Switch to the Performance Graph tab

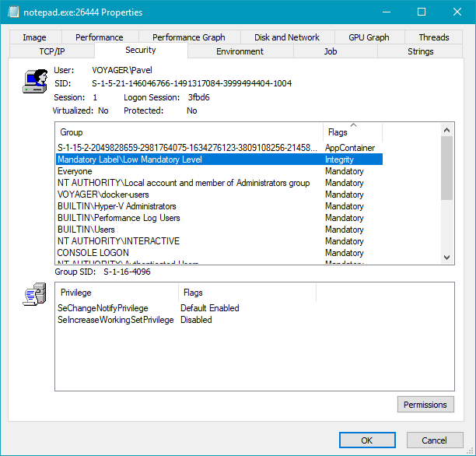pyautogui.click(x=188, y=37)
